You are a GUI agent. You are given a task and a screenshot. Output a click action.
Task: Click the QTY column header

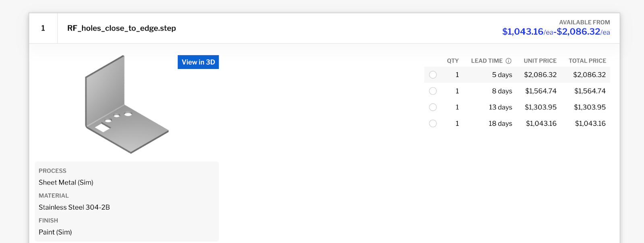coord(452,61)
